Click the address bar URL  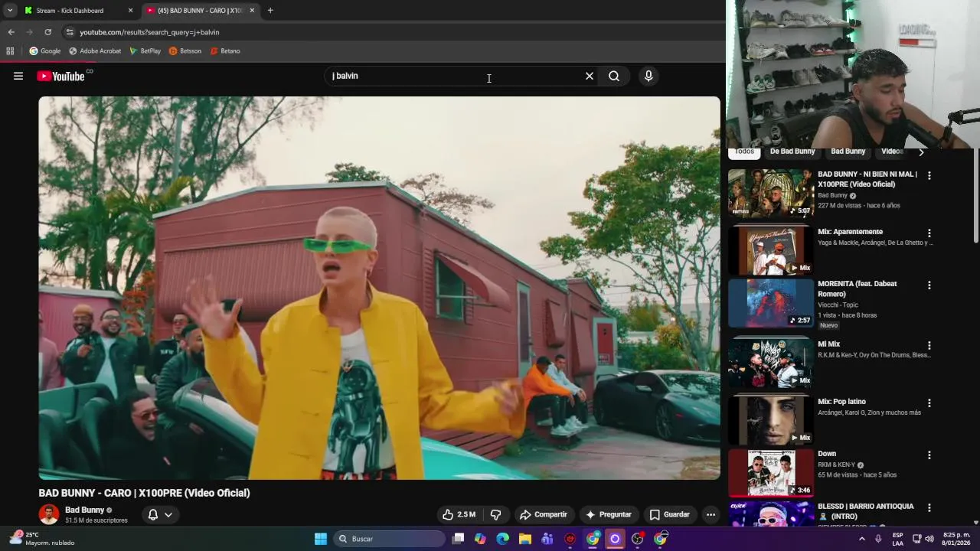tap(149, 32)
